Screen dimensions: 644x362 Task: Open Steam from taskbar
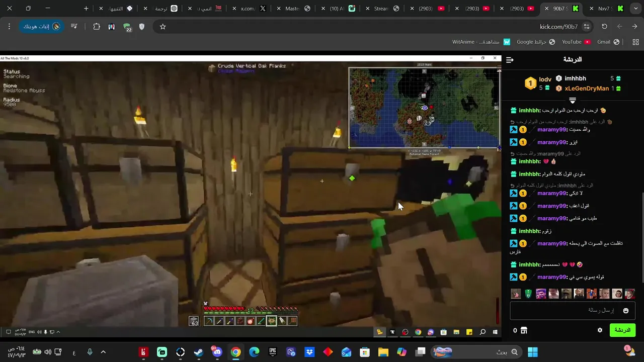click(199, 352)
